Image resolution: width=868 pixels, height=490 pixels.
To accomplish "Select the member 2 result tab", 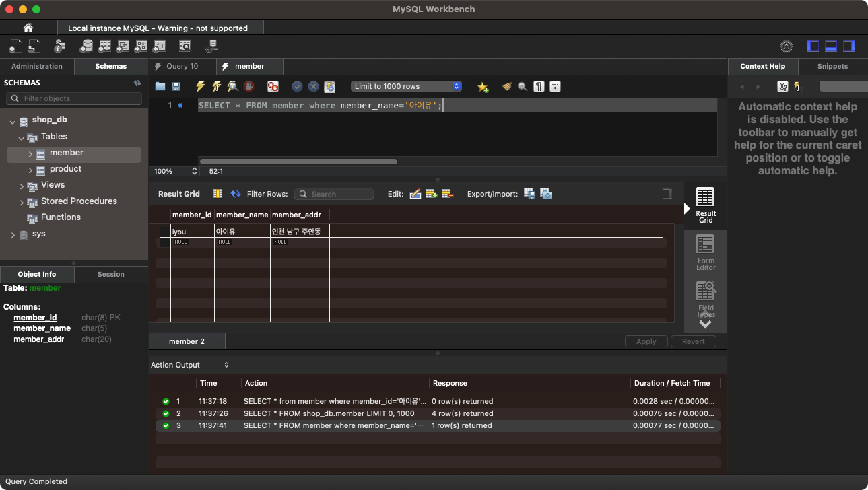I will (187, 341).
